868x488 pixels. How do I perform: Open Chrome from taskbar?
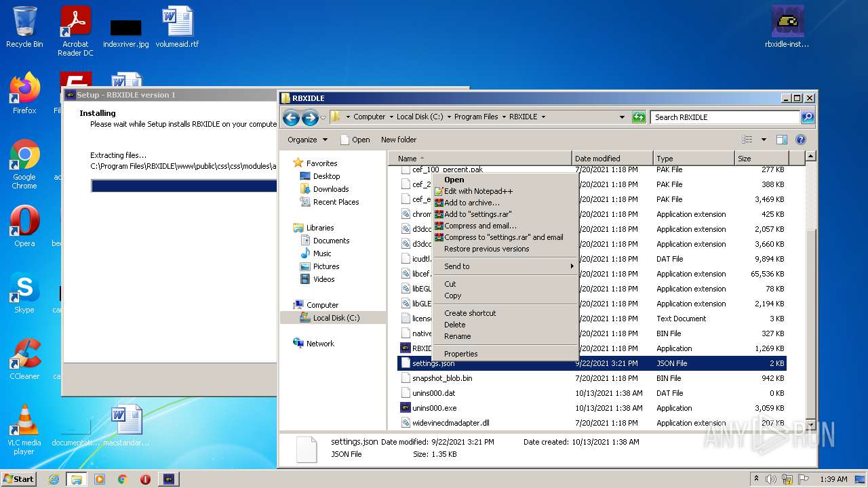122,479
